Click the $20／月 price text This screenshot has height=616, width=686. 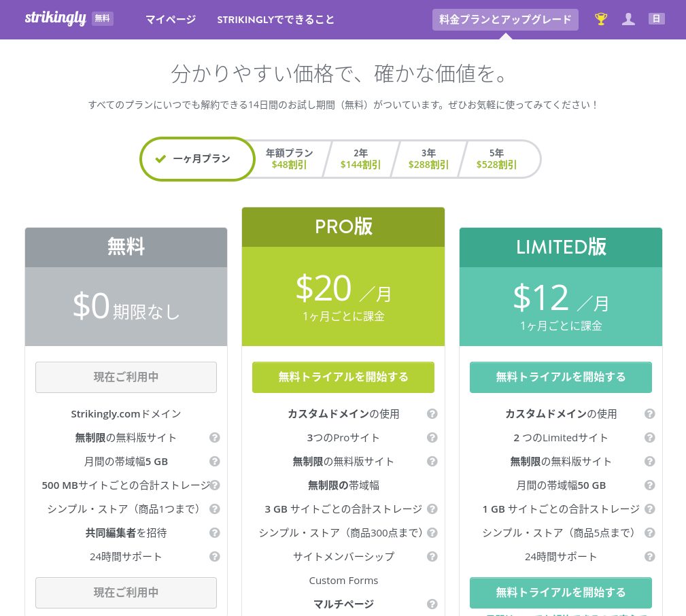coord(343,289)
